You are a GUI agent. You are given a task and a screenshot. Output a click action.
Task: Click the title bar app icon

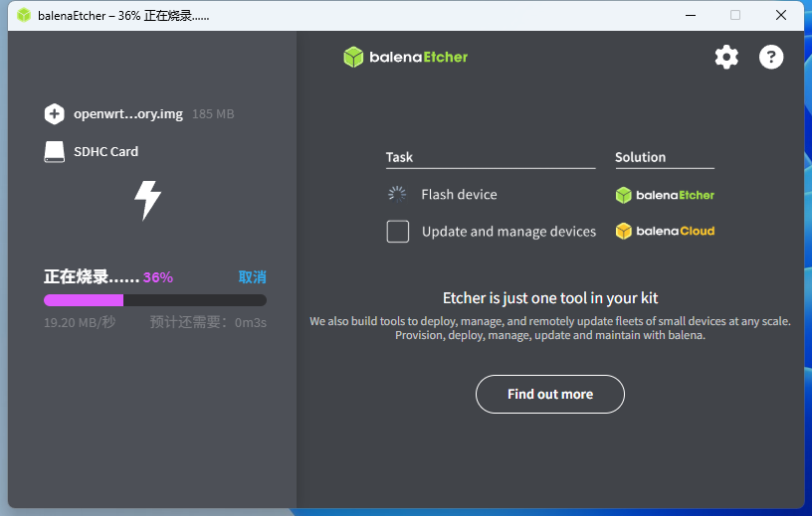[24, 15]
